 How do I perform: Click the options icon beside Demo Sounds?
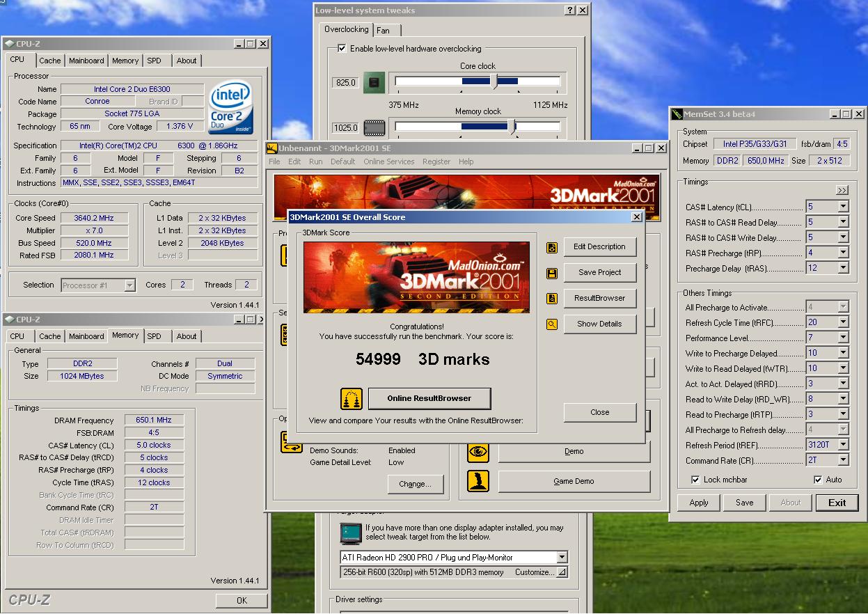coord(291,442)
